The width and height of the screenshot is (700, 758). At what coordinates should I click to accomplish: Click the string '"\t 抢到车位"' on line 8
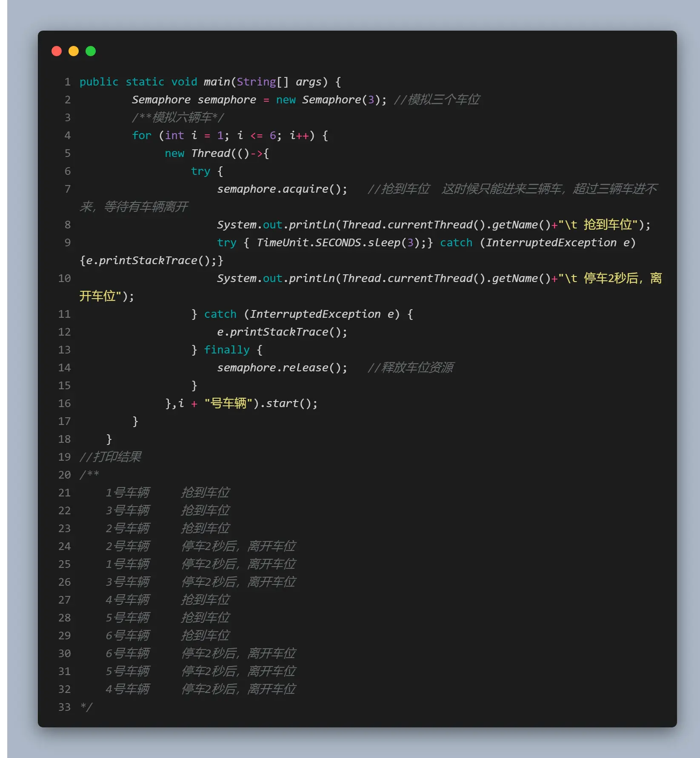(x=598, y=225)
